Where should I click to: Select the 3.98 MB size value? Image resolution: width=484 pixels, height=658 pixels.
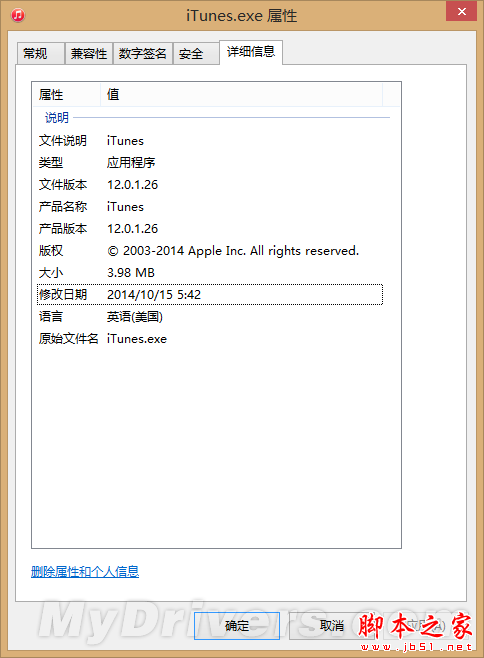pyautogui.click(x=131, y=273)
